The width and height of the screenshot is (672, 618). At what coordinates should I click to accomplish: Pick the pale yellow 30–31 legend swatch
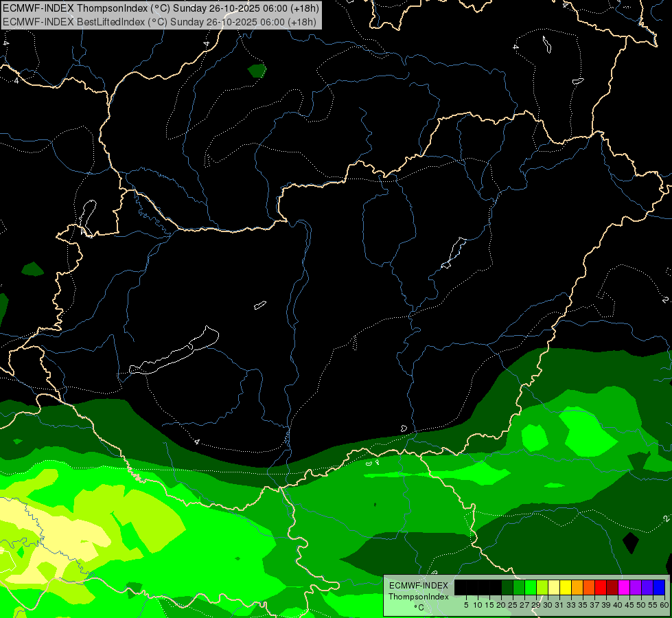(554, 587)
